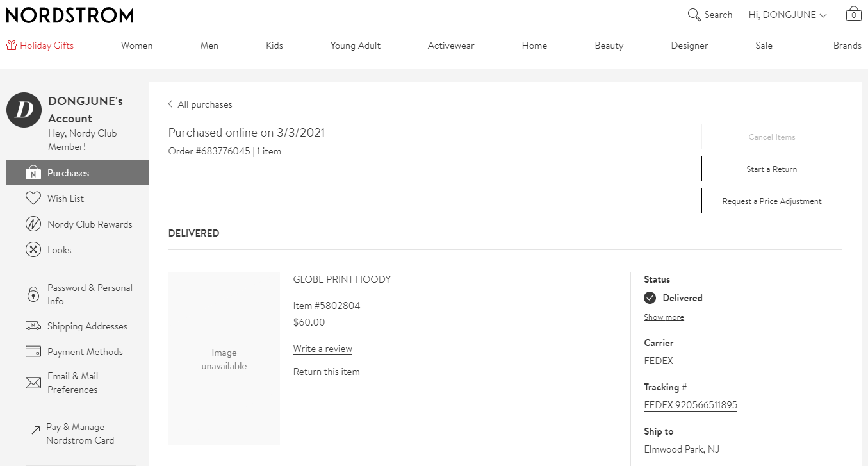Open FEDEX 920566511895 tracking link
Screen dimensions: 868x466
click(691, 405)
